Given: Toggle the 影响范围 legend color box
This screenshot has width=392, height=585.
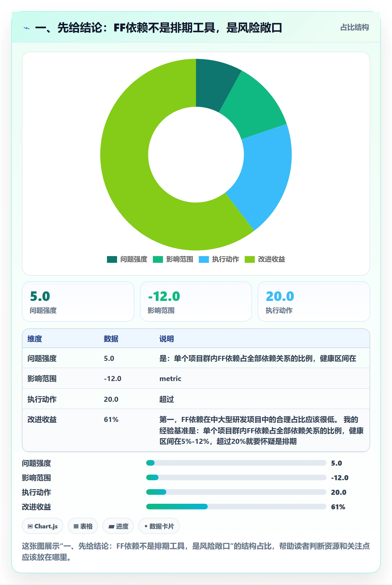Looking at the screenshot, I should tap(158, 259).
